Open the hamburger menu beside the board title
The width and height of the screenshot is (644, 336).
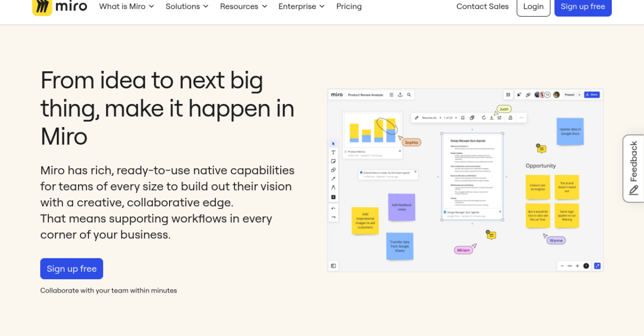(391, 95)
